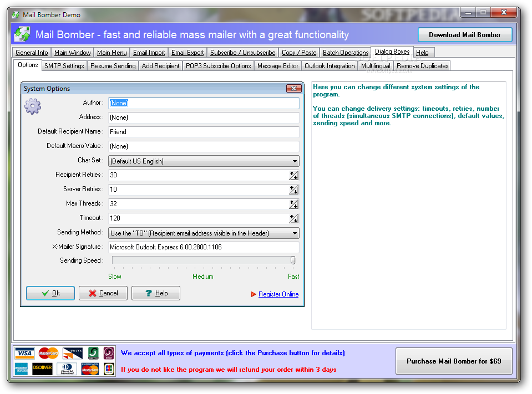Open the Help tab in top tab row
This screenshot has width=532, height=394.
(x=422, y=53)
